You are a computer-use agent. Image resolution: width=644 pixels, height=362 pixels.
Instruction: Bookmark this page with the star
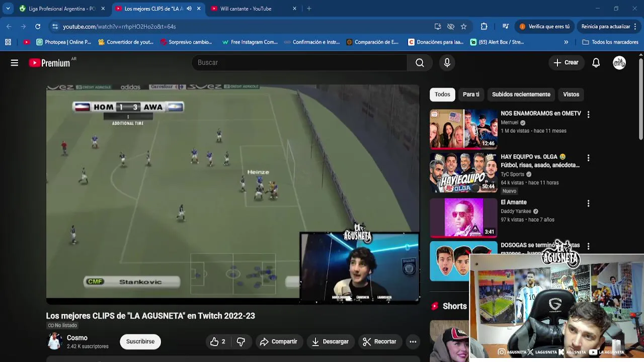(463, 26)
